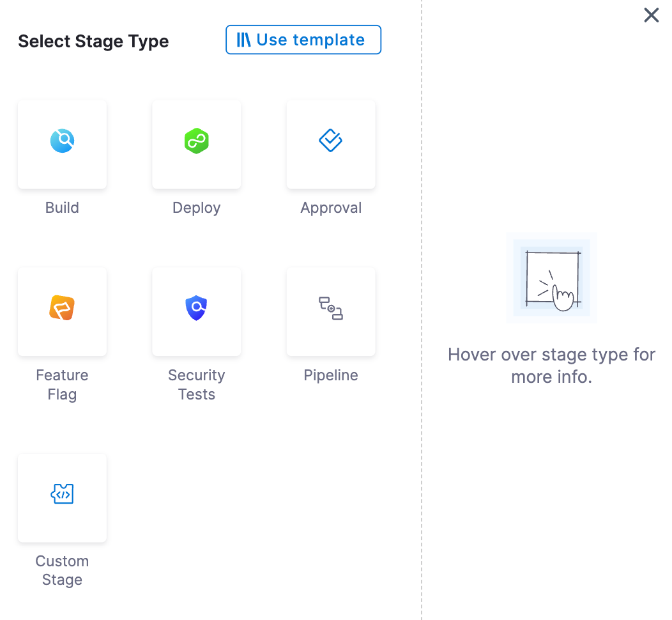Choose the Security Tests shield icon

[197, 308]
